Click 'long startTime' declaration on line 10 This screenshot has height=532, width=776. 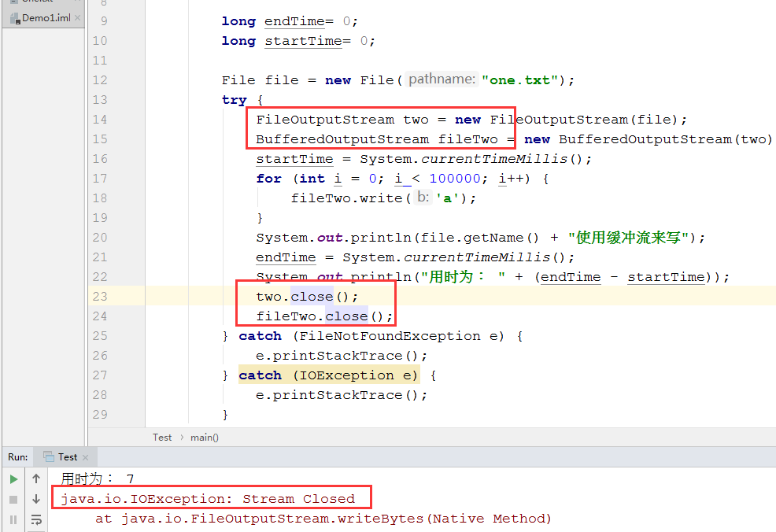282,41
